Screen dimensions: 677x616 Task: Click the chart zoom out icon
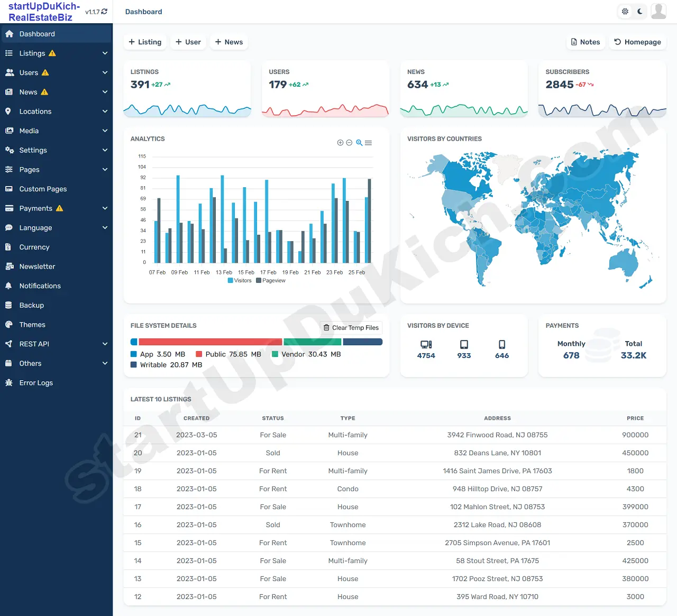[x=349, y=143]
